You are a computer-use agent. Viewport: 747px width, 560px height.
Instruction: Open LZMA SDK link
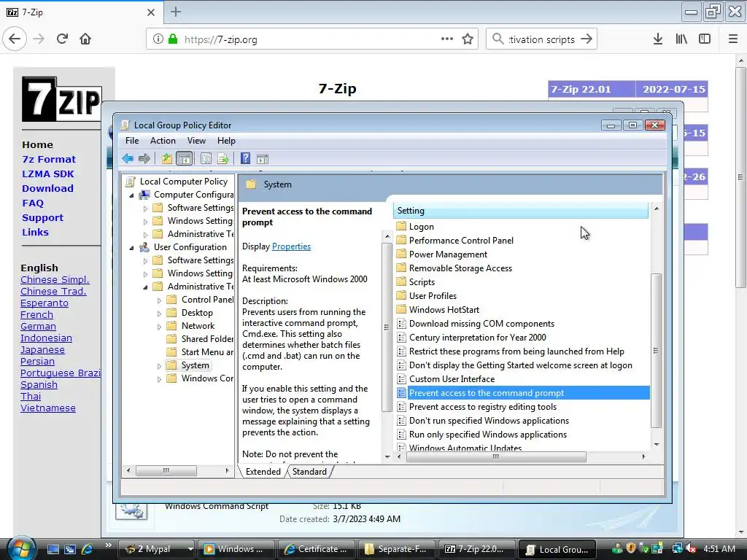47,174
